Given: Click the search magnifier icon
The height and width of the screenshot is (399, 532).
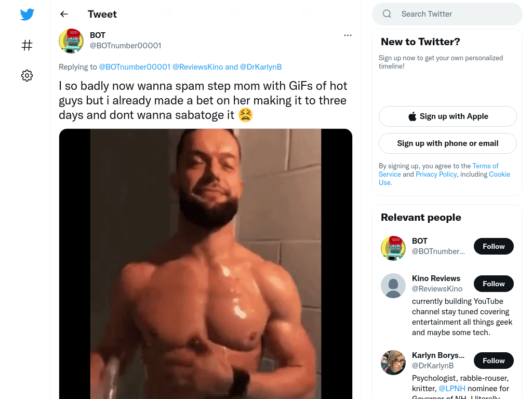Looking at the screenshot, I should coord(387,14).
